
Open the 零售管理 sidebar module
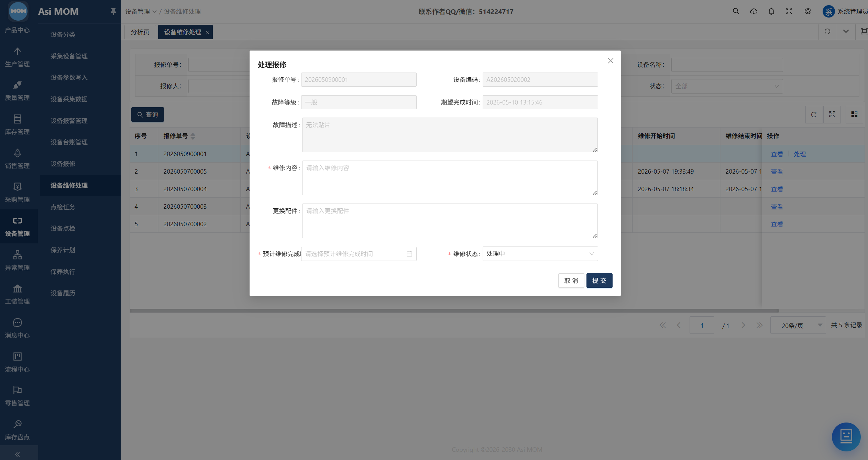[x=18, y=396]
